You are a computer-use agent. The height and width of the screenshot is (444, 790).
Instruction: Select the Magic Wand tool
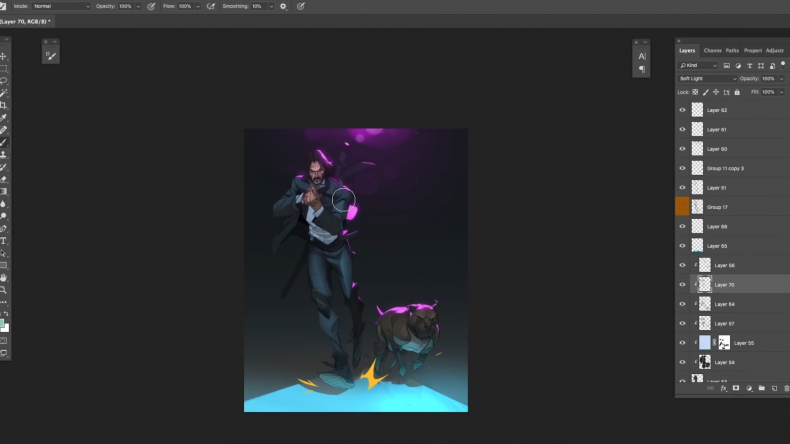coord(4,93)
